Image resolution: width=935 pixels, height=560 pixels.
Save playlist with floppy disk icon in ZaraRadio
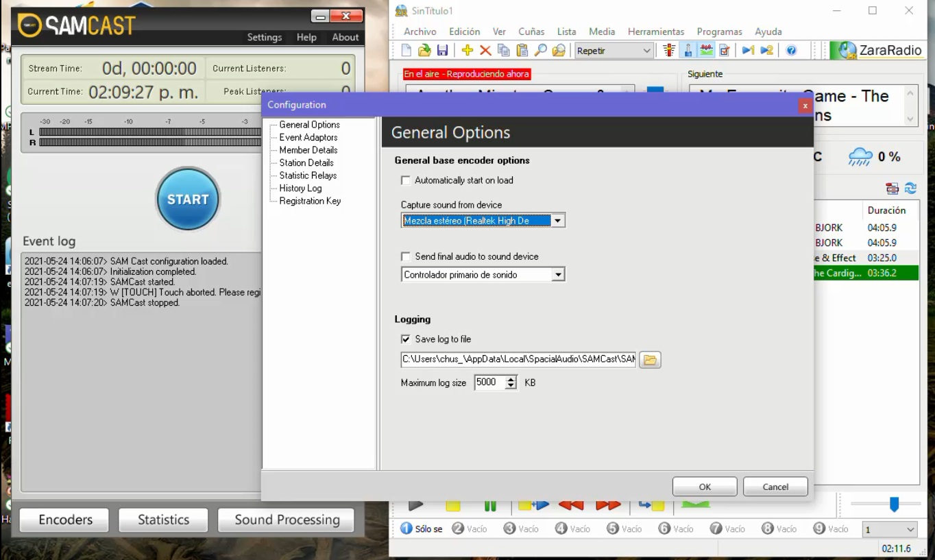442,51
